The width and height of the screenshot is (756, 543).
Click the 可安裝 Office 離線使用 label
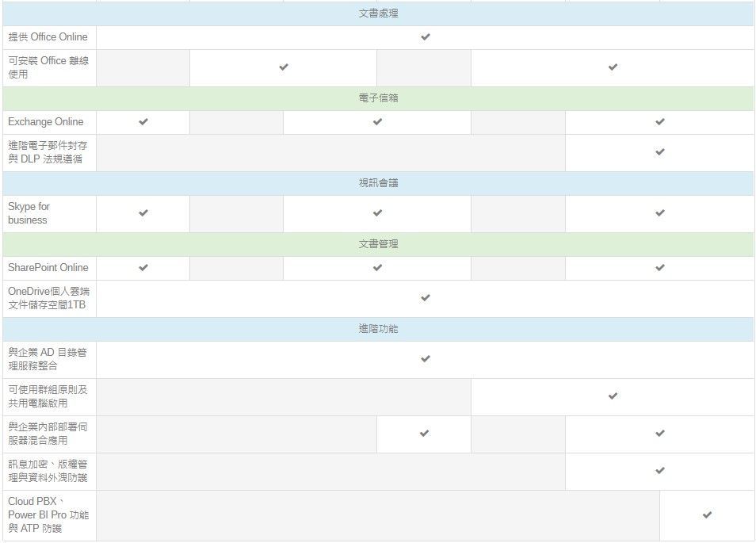click(x=48, y=67)
